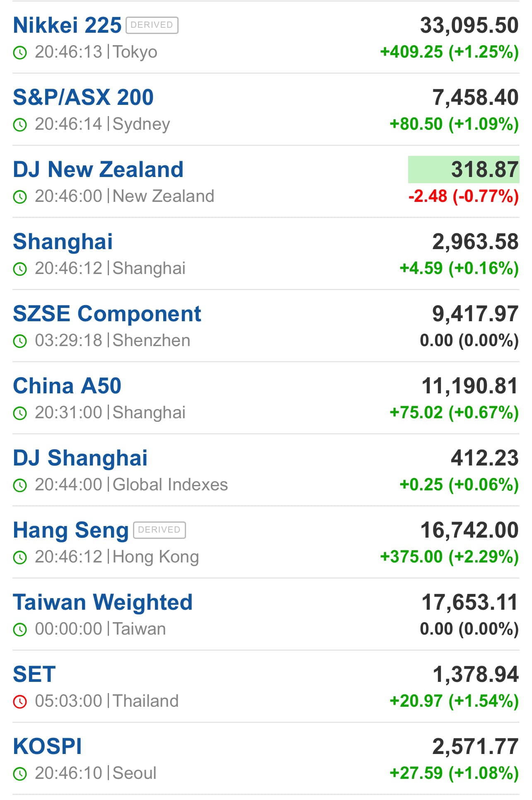Click the clock icon in the DJ New Zealand row
The width and height of the screenshot is (532, 800).
click(20, 197)
